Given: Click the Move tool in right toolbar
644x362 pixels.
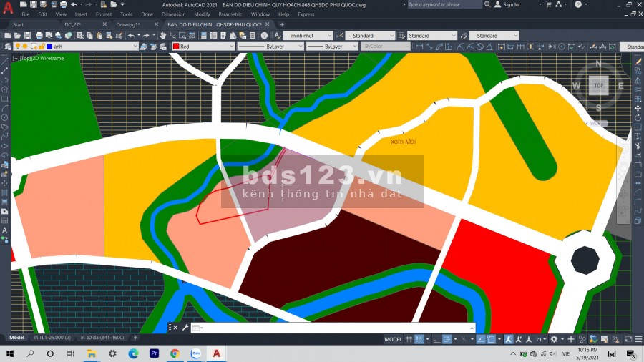Looking at the screenshot, I should [638, 108].
